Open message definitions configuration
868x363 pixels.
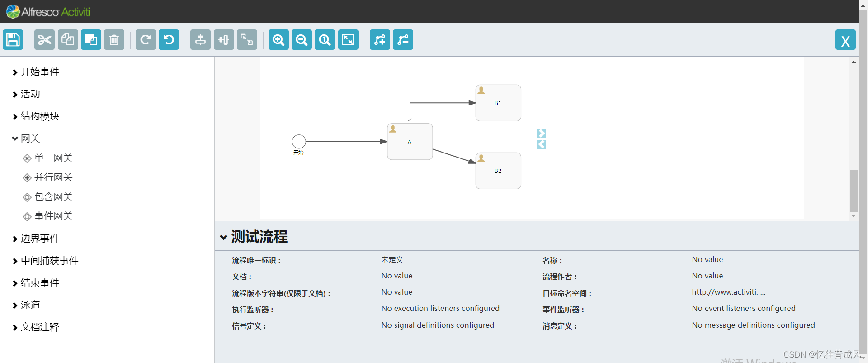tap(754, 325)
